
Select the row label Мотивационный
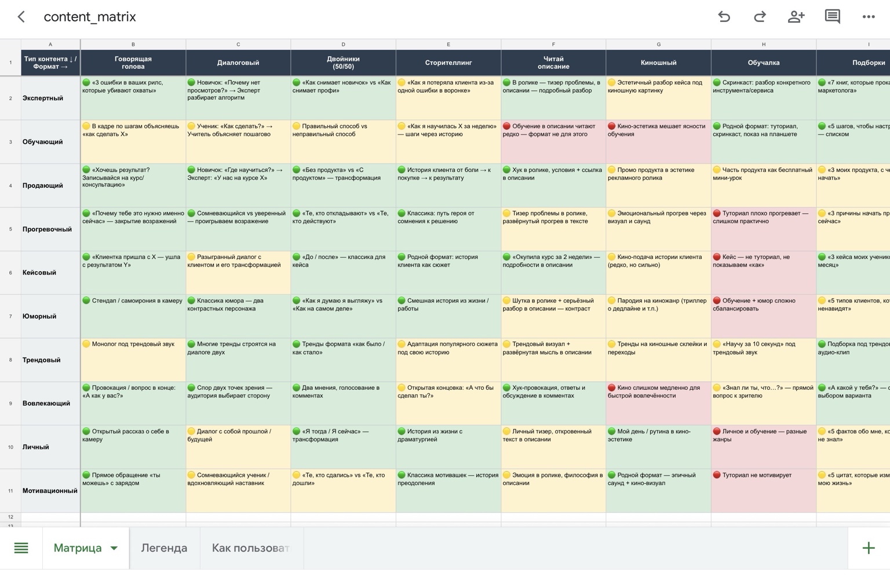tap(50, 491)
